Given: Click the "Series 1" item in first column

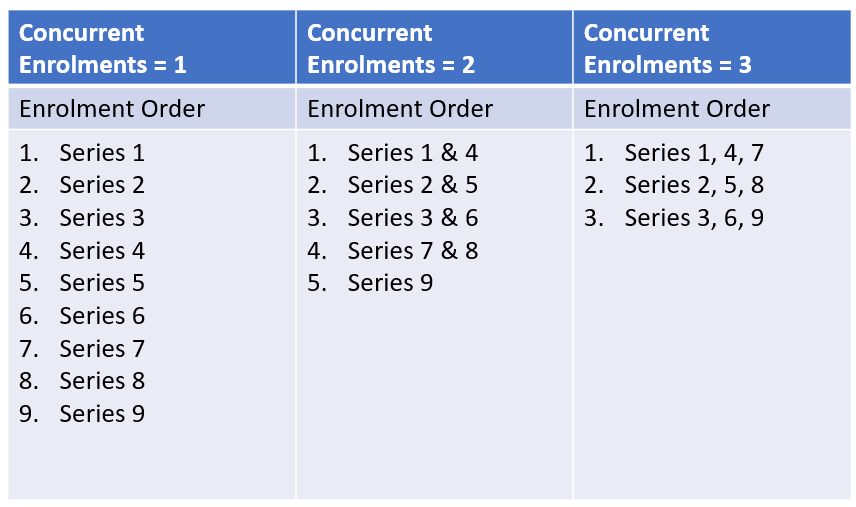Looking at the screenshot, I should [101, 153].
